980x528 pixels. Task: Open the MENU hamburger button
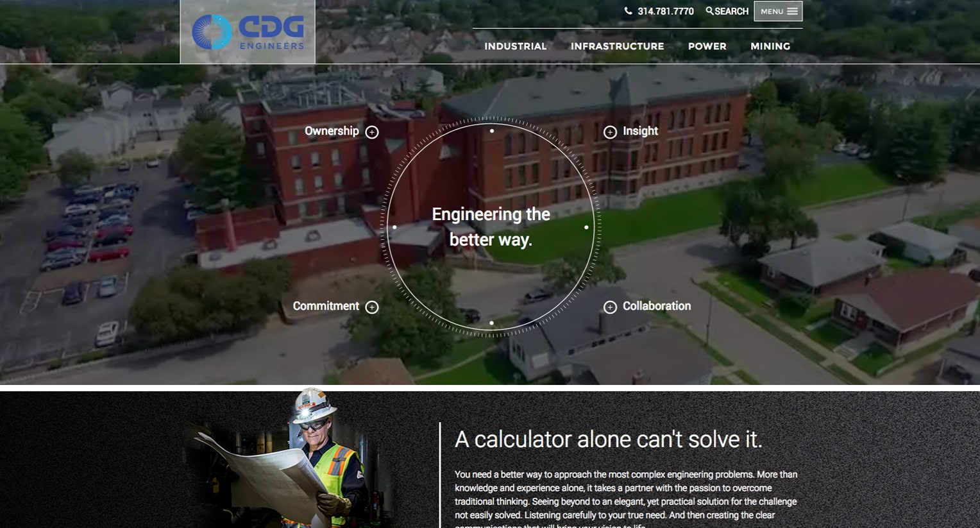click(x=778, y=11)
